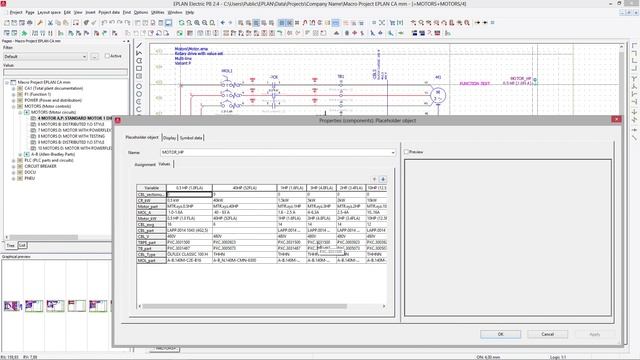Screen dimensions: 640x360
Task: Click the right-pointing black arrow icon in toolbar
Action: [x=477, y=23]
